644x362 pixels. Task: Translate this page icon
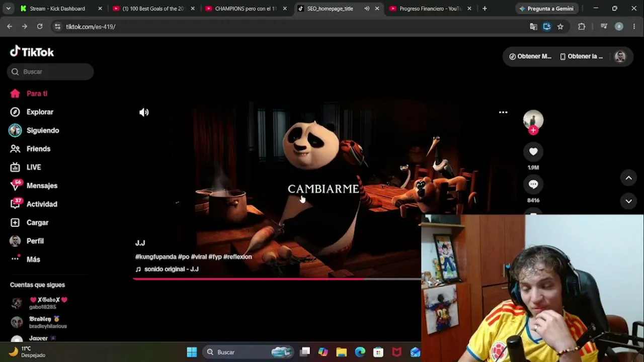tap(533, 27)
